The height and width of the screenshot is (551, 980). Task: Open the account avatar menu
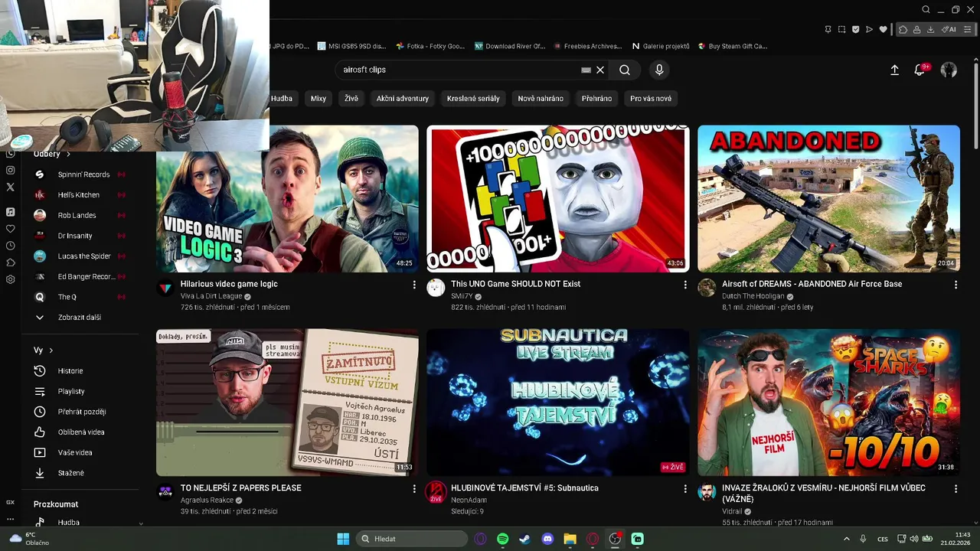tap(949, 70)
